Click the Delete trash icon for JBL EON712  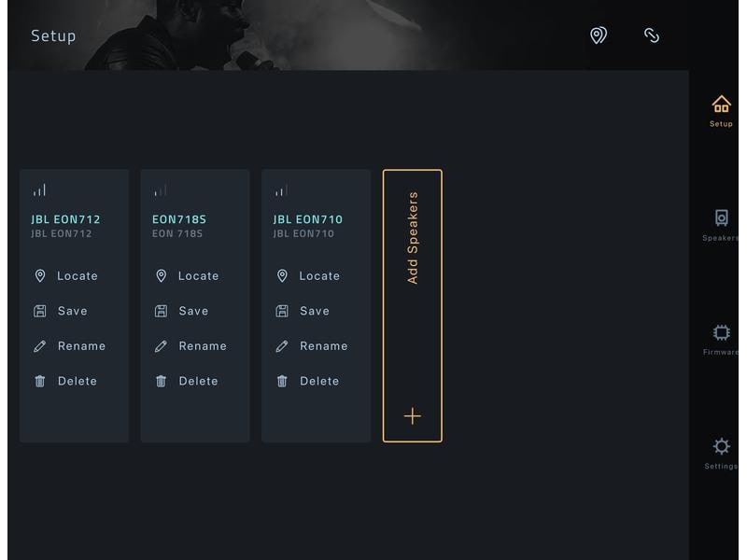(40, 381)
